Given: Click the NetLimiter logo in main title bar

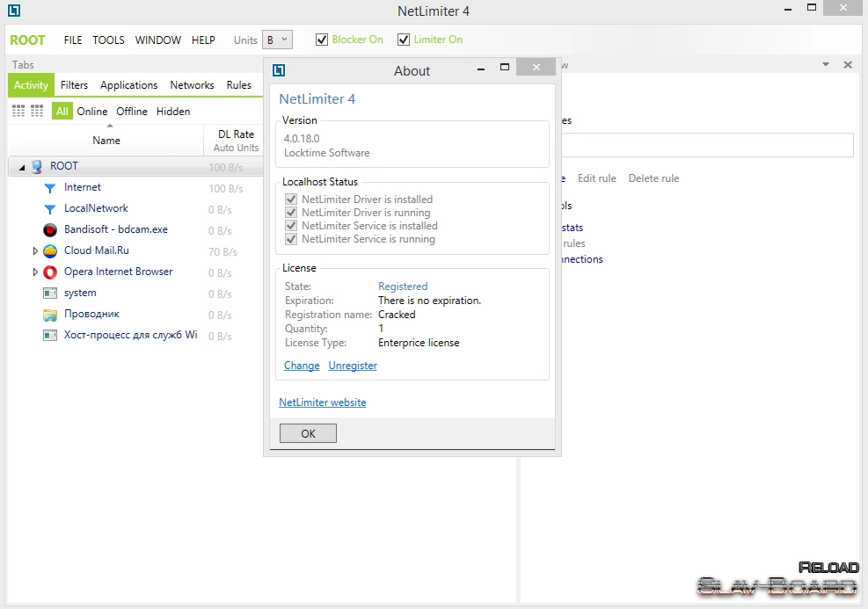Looking at the screenshot, I should point(14,10).
